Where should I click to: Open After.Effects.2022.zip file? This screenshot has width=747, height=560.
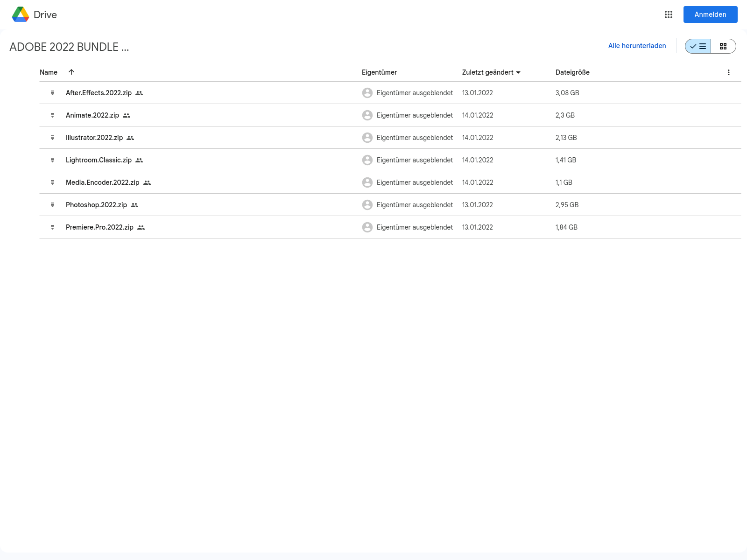[x=99, y=93]
